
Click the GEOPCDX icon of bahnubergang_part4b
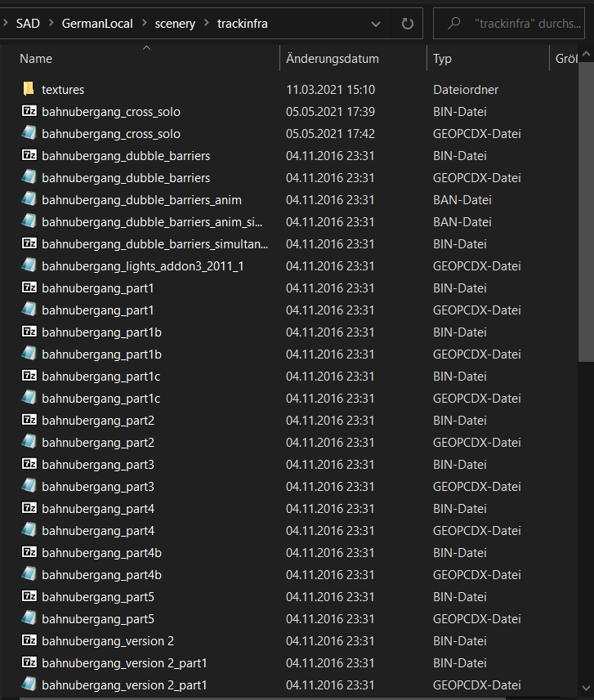tap(29, 574)
